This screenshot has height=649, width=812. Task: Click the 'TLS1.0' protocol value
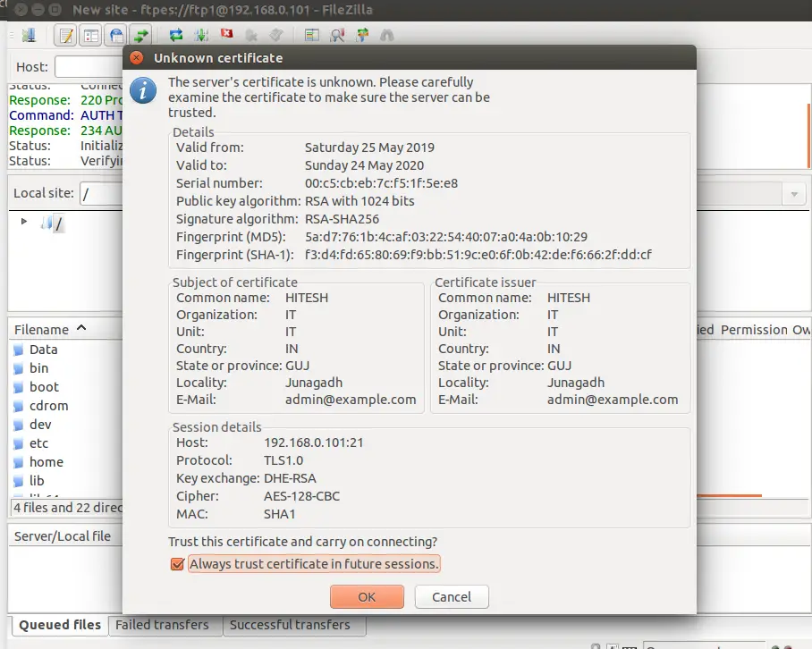(283, 460)
